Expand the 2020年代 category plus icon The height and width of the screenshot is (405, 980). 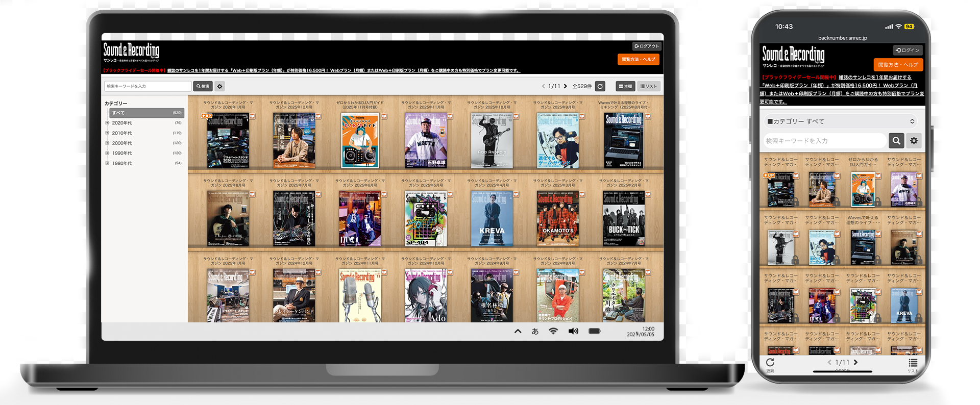coord(107,123)
